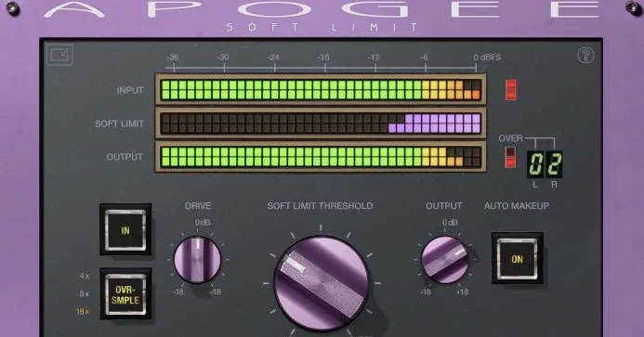Click the Output knob 0dB marking

coord(450,223)
